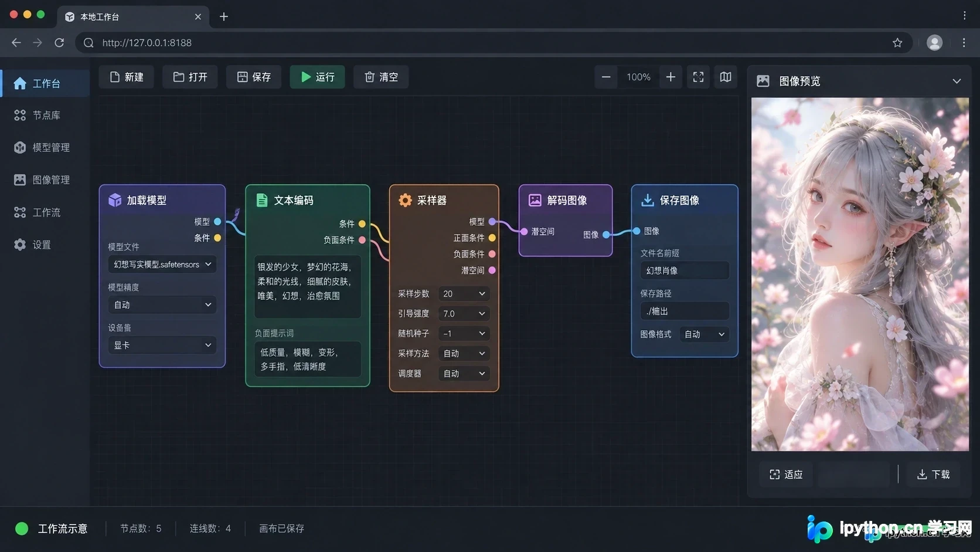Open the 引导强度 7.0 dropdown
The image size is (980, 552).
tap(464, 313)
